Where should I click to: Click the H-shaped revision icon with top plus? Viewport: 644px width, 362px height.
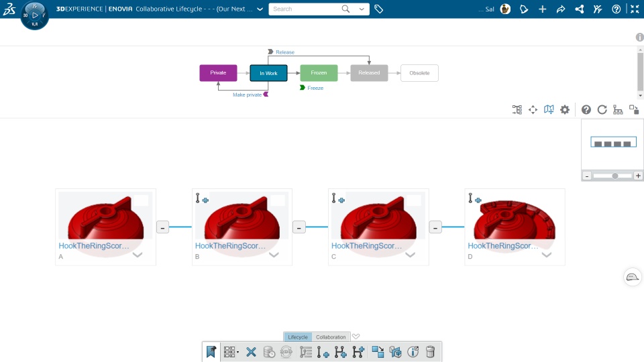[x=358, y=352]
